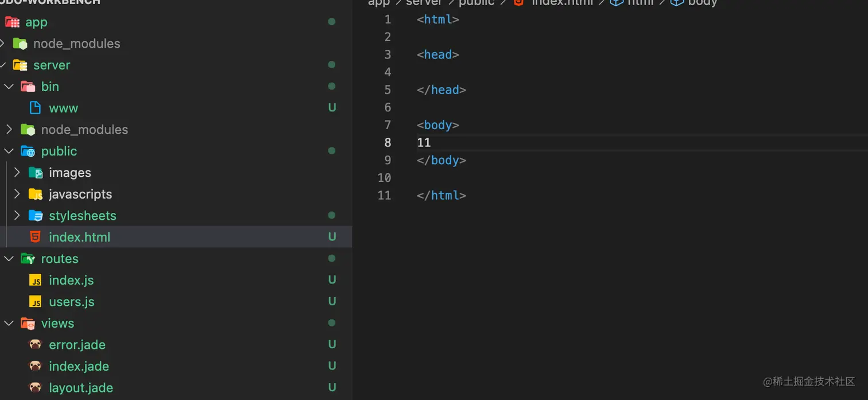The image size is (868, 400).
Task: Click the routes folder icon
Action: pos(28,259)
